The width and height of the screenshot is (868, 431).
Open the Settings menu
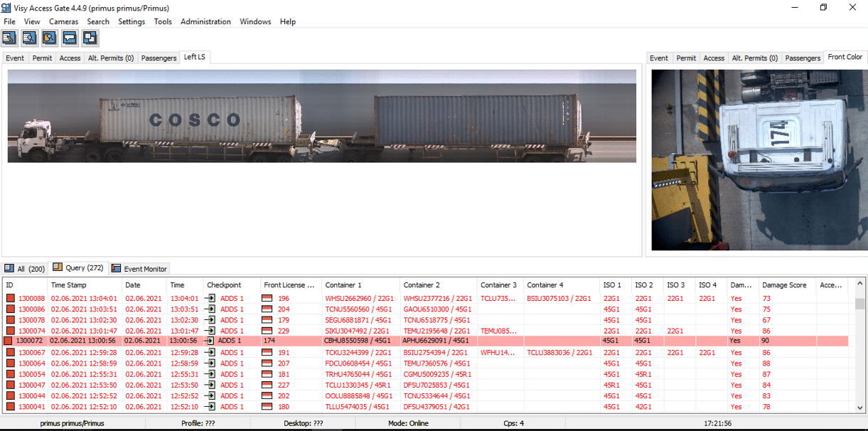point(132,21)
